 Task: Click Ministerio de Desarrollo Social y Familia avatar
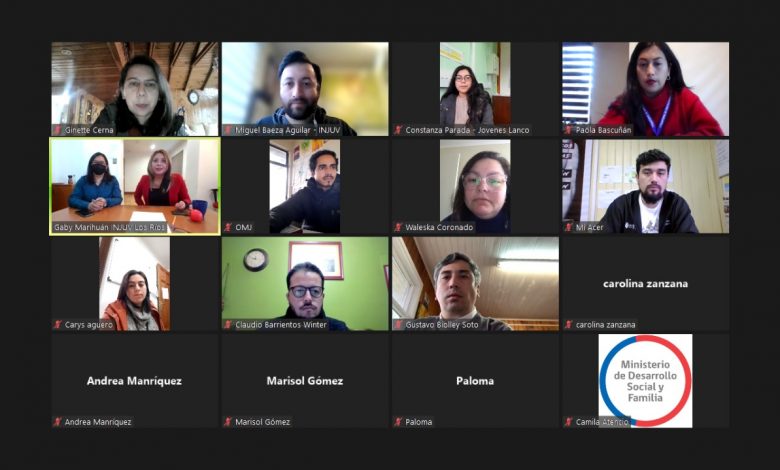(x=645, y=380)
